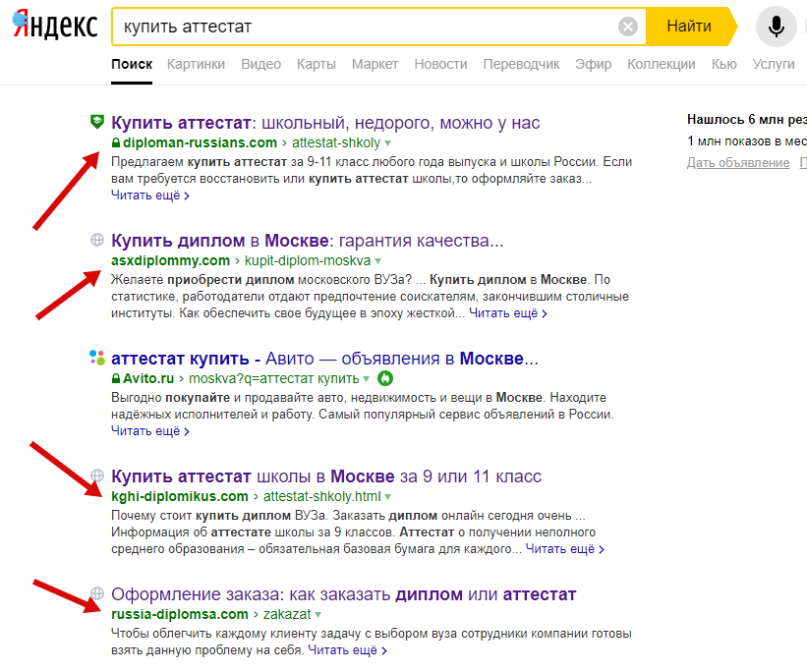Expand 'Читать ещё' under the Avito result
Image resolution: width=807 pixels, height=672 pixels.
tap(149, 430)
